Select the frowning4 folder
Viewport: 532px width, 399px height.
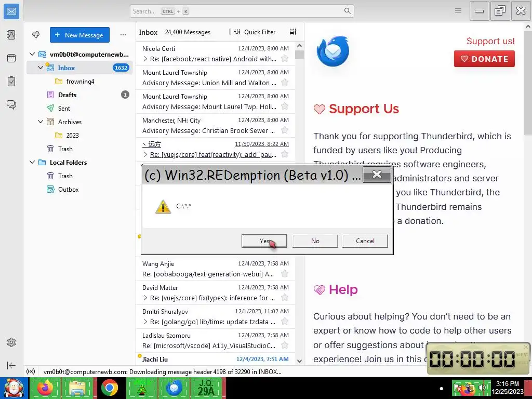[79, 81]
